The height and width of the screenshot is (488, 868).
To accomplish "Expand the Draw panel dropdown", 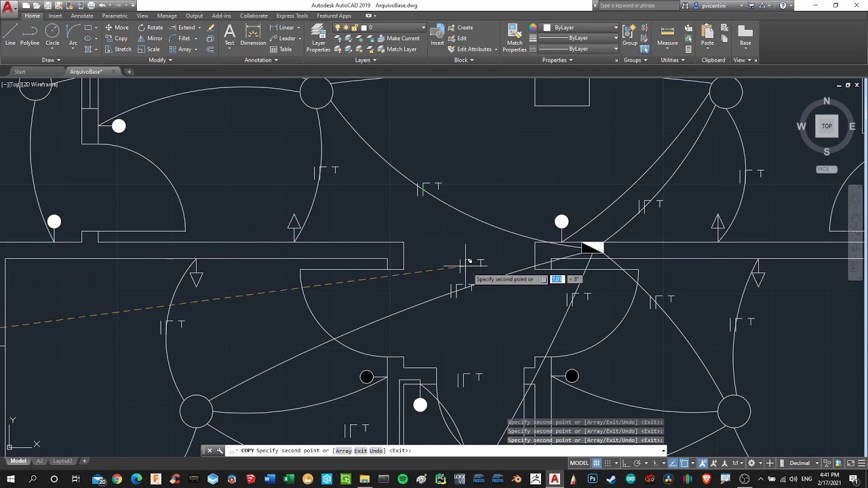I will coord(51,60).
